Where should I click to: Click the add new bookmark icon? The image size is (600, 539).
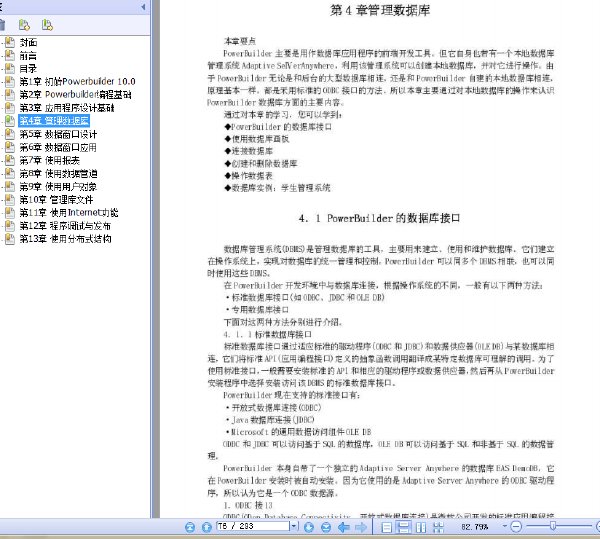24,25
